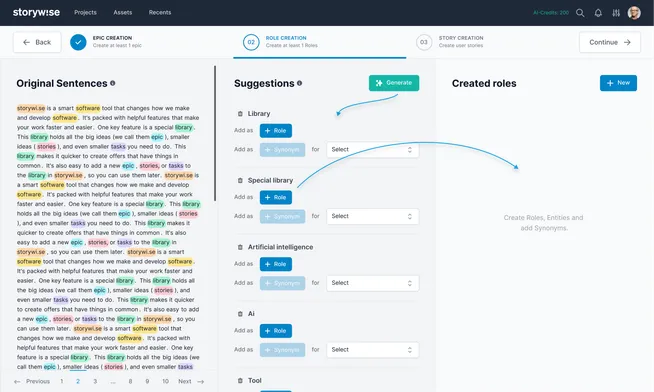Open the sliders settings icon

616,13
